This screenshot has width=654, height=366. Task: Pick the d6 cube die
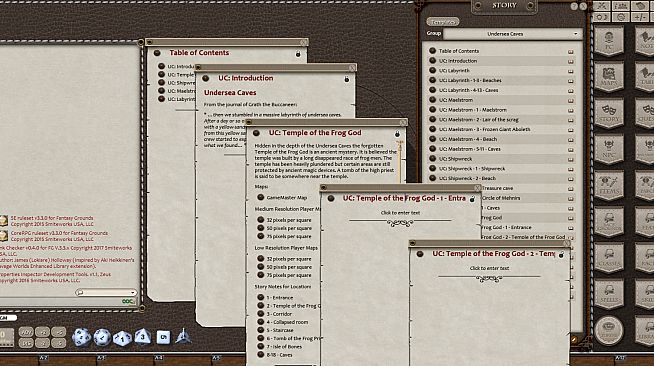tap(163, 337)
